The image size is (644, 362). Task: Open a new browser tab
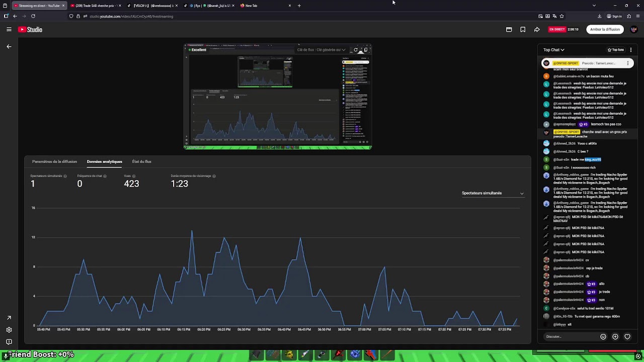click(x=299, y=6)
